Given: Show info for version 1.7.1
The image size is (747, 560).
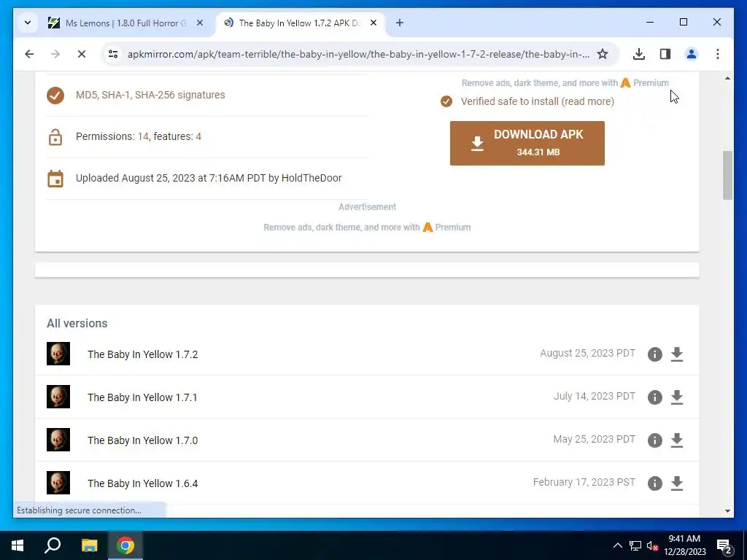Looking at the screenshot, I should 655,397.
